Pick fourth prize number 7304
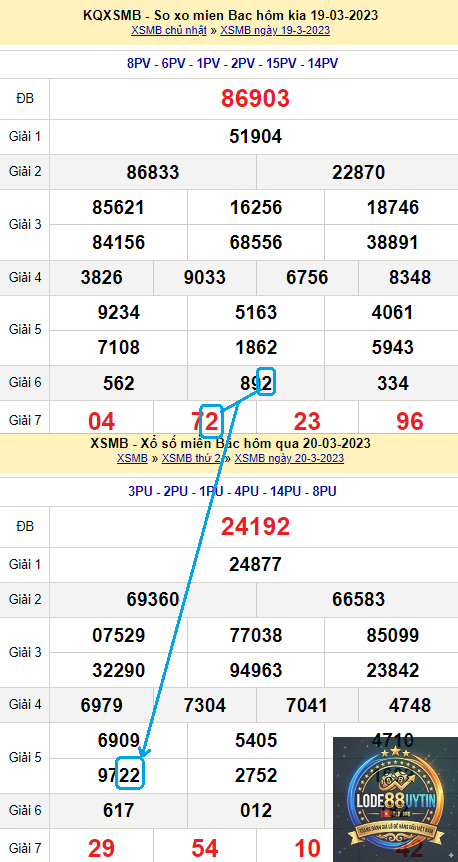Image resolution: width=458 pixels, height=862 pixels. 205,705
